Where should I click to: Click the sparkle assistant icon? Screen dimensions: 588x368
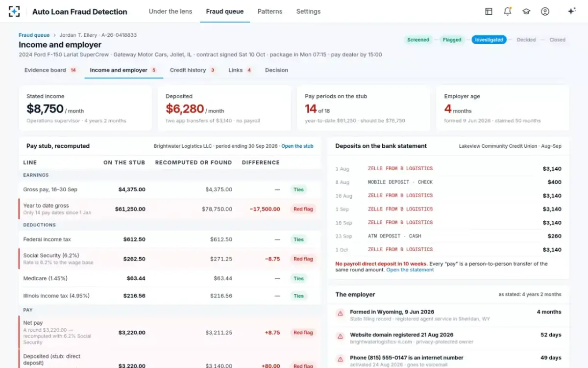[x=571, y=11]
